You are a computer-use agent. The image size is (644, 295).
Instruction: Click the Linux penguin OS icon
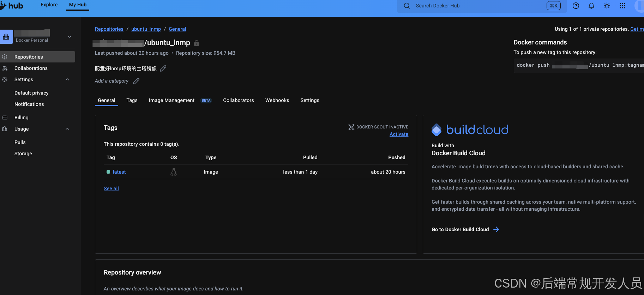pyautogui.click(x=174, y=172)
